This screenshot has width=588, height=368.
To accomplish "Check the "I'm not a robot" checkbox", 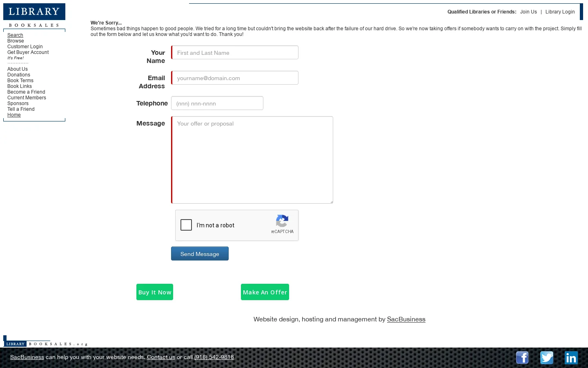I will [x=186, y=225].
